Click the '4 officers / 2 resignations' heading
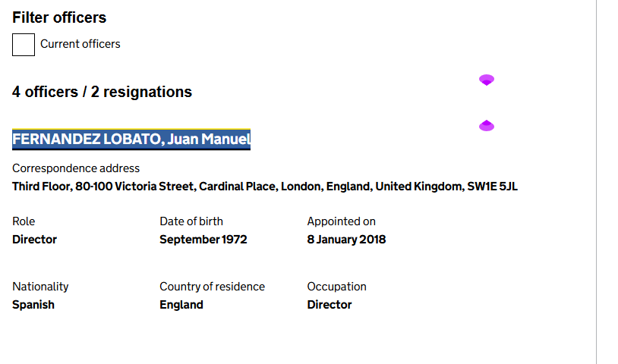The width and height of the screenshot is (618, 364). tap(102, 93)
